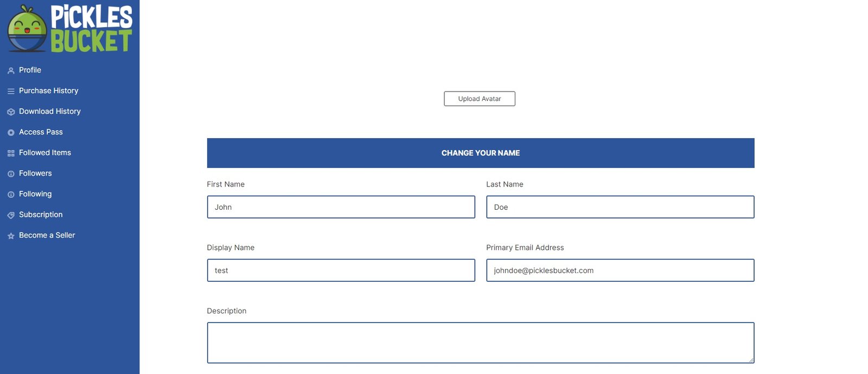
Task: Open Purchase History from sidebar
Action: coord(48,91)
